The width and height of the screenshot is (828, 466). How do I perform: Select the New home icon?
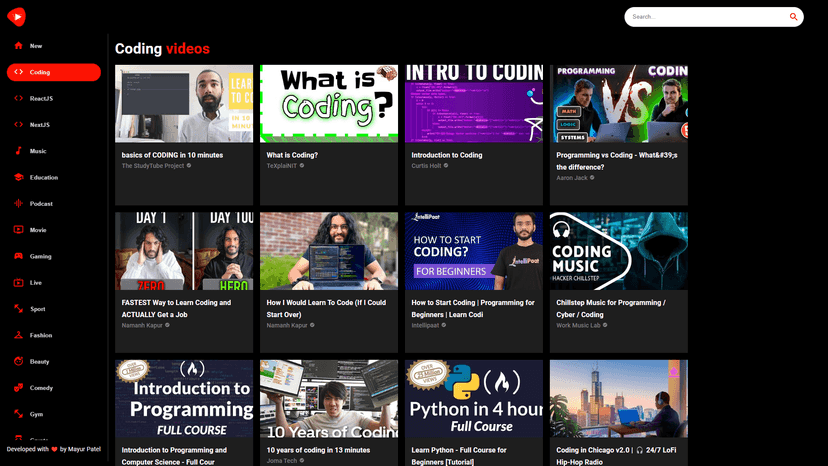[18, 45]
